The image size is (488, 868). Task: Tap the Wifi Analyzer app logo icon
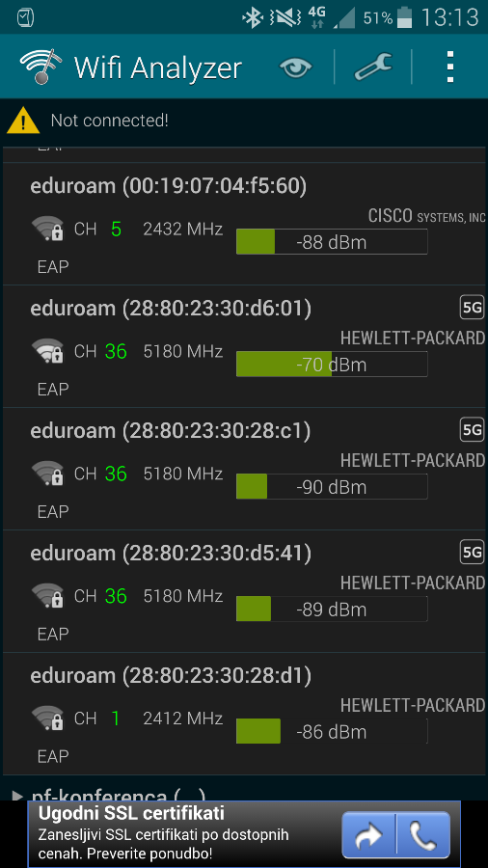tap(41, 67)
